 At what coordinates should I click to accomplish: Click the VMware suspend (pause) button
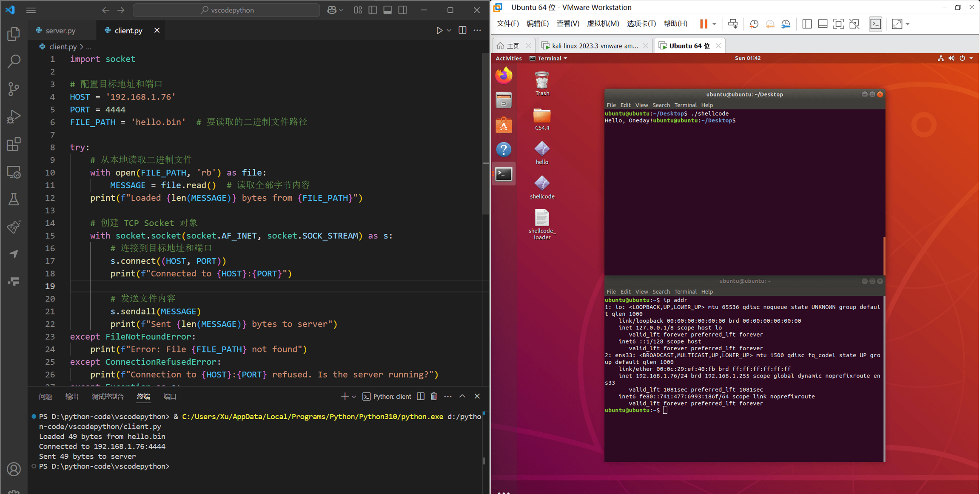click(704, 24)
